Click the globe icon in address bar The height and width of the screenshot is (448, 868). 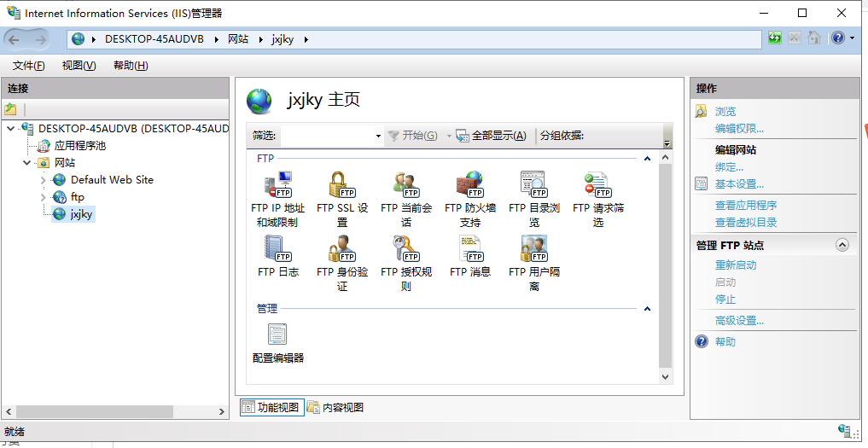[x=78, y=39]
